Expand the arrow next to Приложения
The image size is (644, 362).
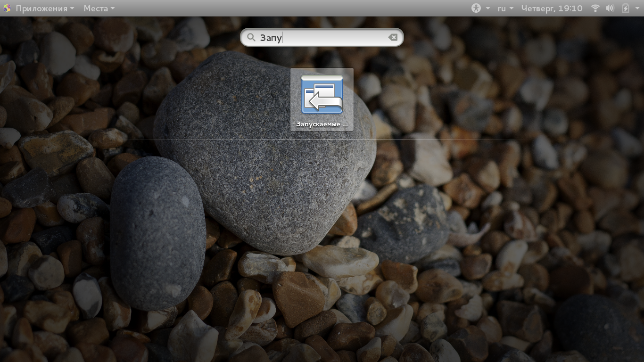pyautogui.click(x=72, y=8)
